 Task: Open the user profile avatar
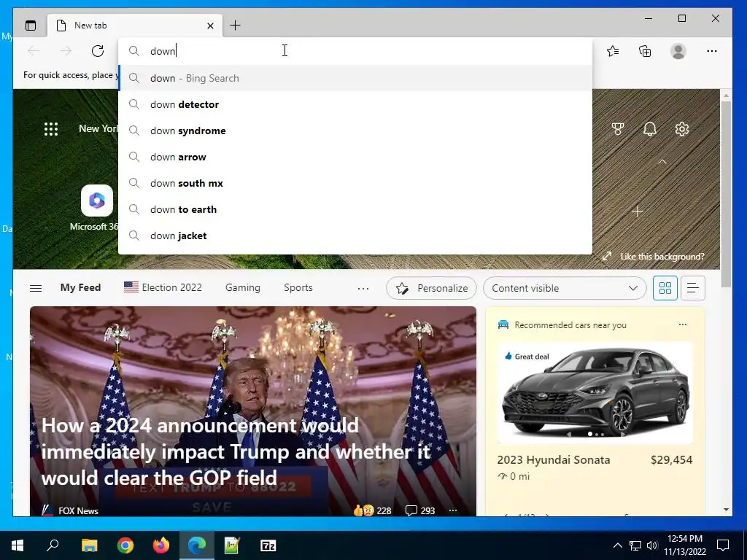click(x=678, y=51)
